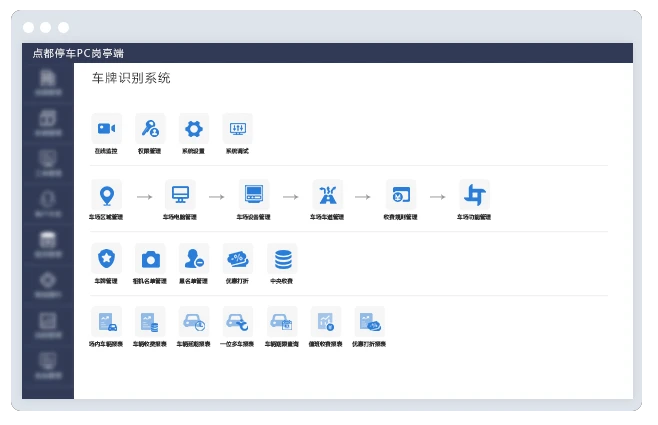The height and width of the screenshot is (425, 658).
Task: Open 值班收费报表 chart yen icon
Action: point(326,322)
